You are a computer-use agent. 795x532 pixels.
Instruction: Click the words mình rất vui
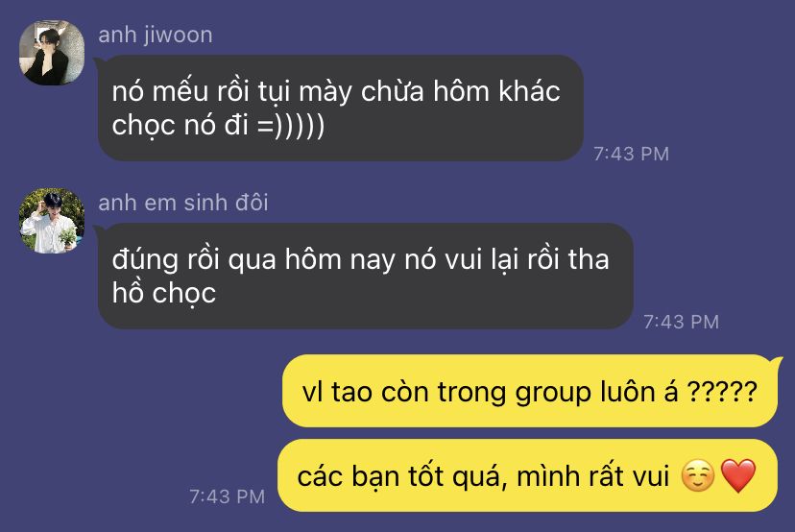[x=592, y=476]
